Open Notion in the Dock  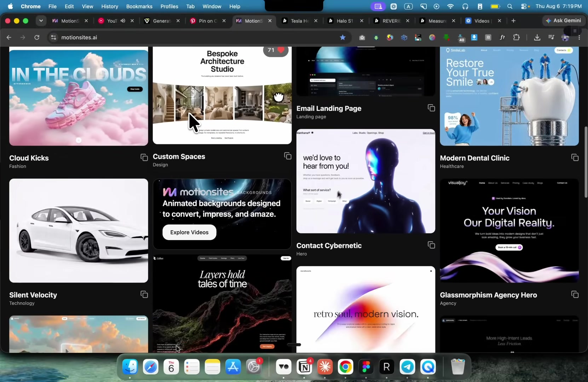304,367
